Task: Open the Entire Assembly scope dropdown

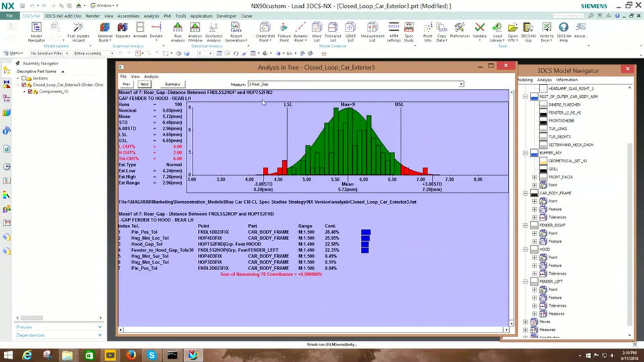Action: tap(93, 54)
